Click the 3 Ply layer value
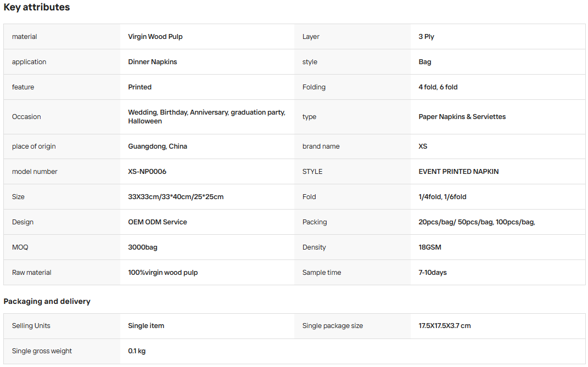The image size is (588, 367). (x=427, y=37)
